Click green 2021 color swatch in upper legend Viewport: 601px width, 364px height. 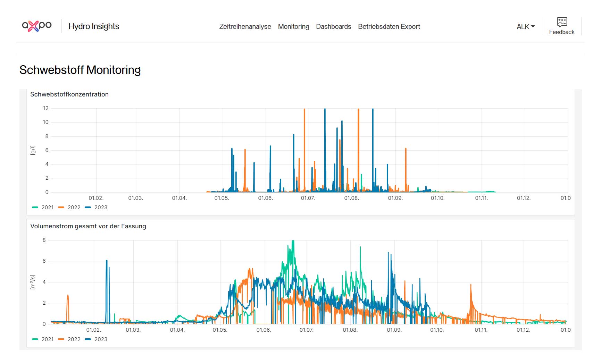click(35, 207)
